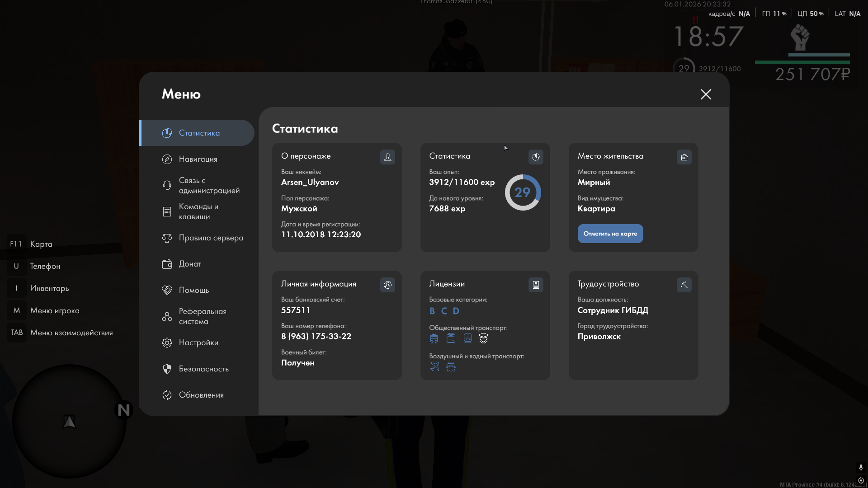This screenshot has height=488, width=868.
Task: Click the profile icon in О персонаже card
Action: [387, 157]
